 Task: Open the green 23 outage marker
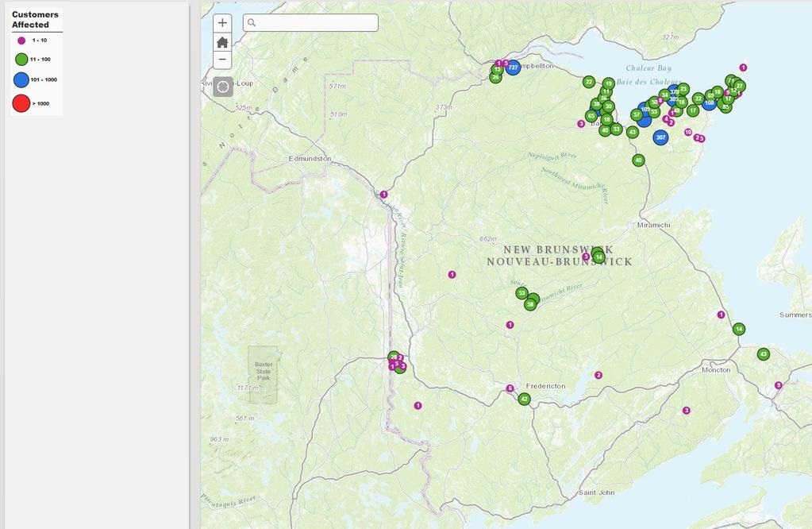coord(683,89)
